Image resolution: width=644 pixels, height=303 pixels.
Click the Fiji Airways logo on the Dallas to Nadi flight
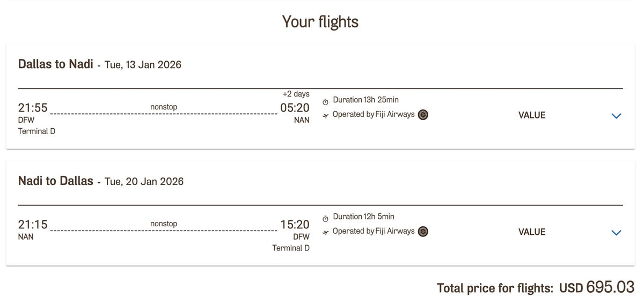tap(423, 114)
